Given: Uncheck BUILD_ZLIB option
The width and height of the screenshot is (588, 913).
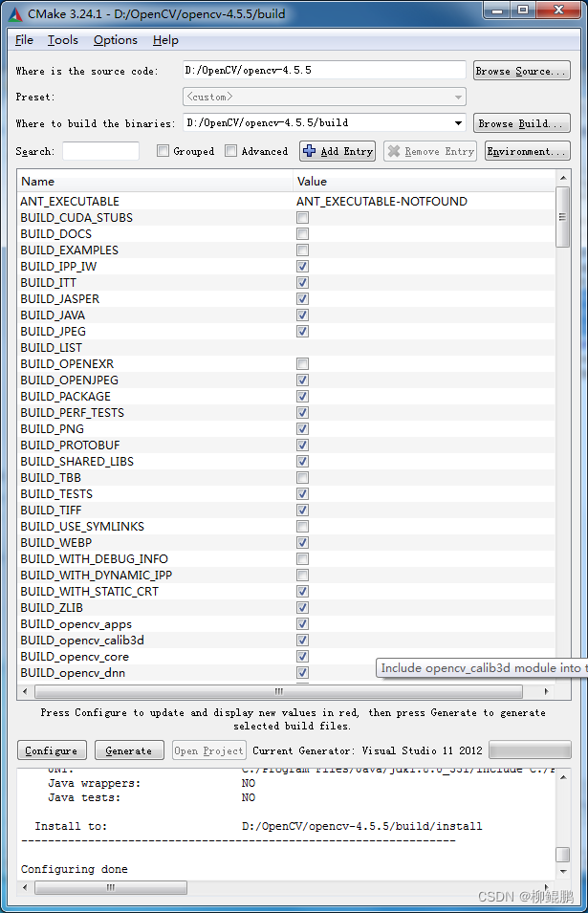Looking at the screenshot, I should (x=303, y=608).
